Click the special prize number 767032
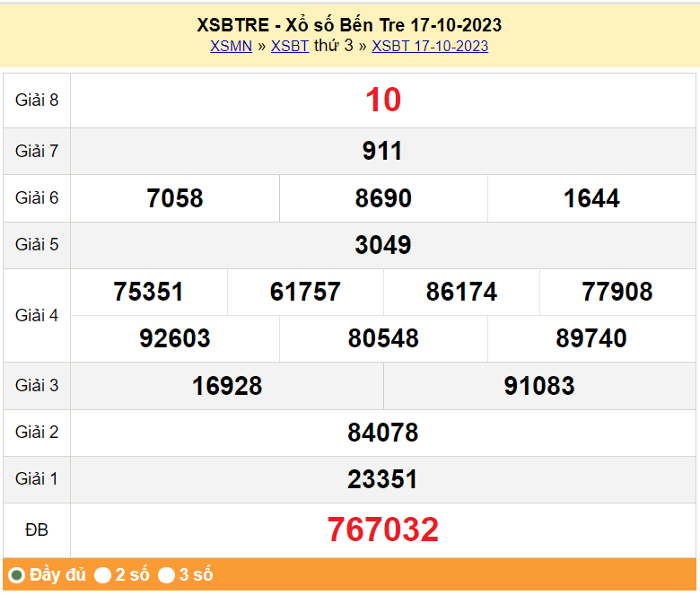This screenshot has width=700, height=595. pyautogui.click(x=383, y=529)
